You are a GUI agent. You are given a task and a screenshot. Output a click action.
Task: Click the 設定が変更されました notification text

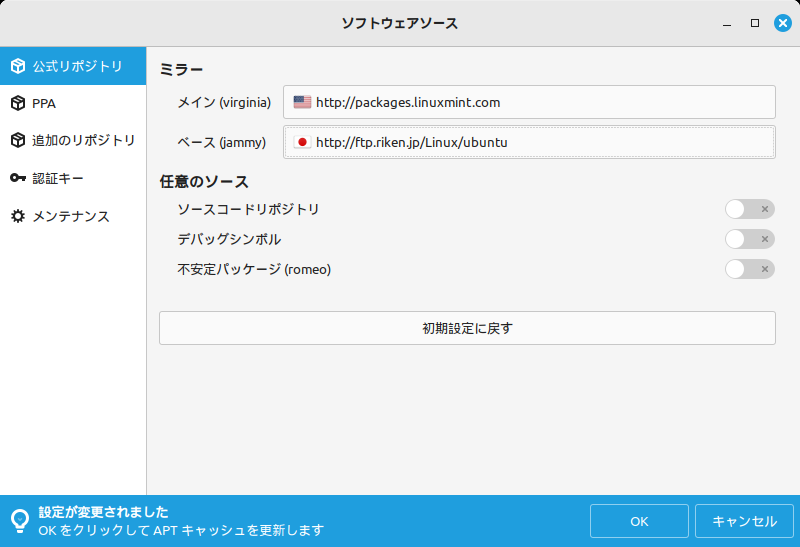click(x=103, y=512)
